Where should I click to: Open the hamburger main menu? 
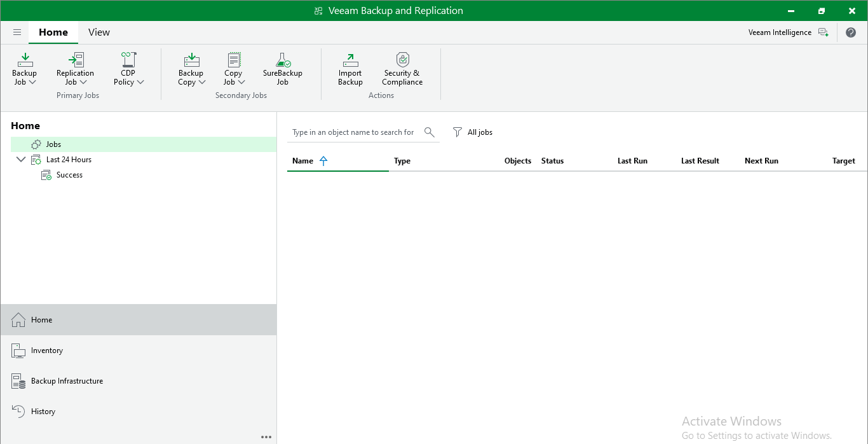[x=17, y=32]
